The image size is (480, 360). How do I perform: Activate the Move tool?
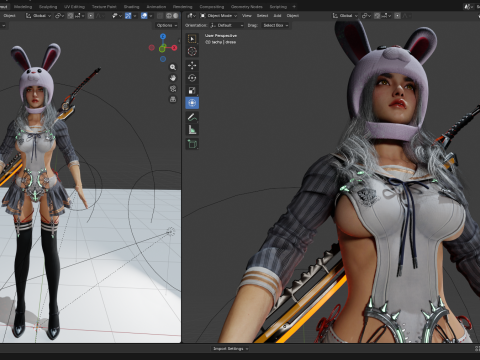[x=192, y=65]
